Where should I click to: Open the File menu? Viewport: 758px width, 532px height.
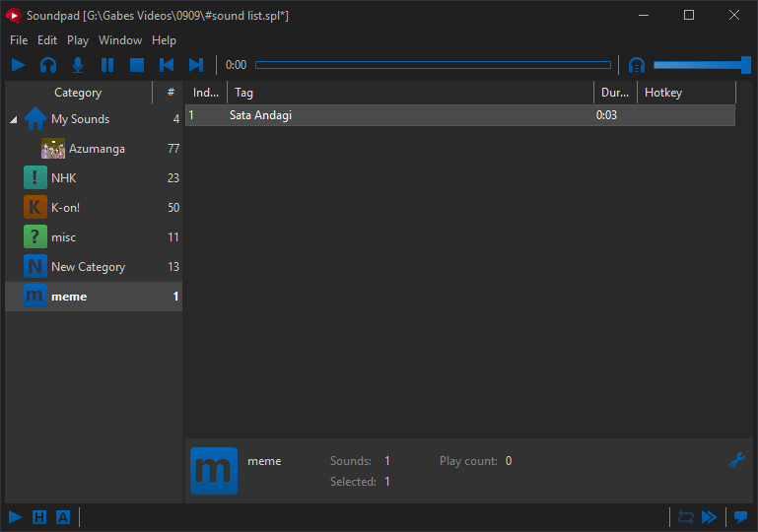[x=19, y=40]
